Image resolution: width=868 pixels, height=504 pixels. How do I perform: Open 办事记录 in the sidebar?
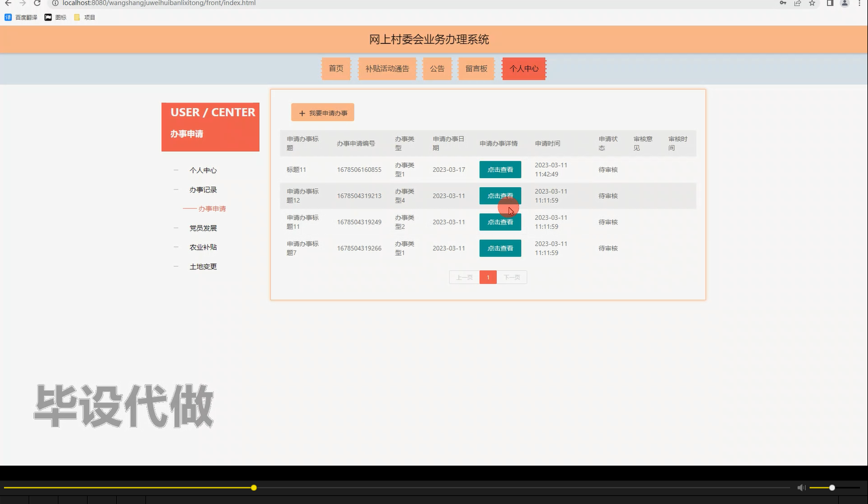pos(203,190)
